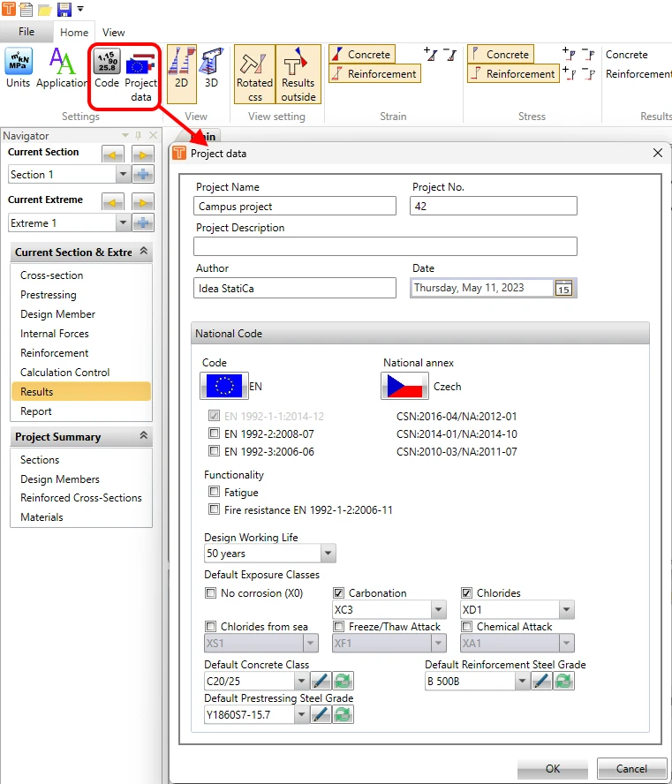Uncheck the Carbonation exposure class
The image size is (672, 784).
pyautogui.click(x=338, y=593)
